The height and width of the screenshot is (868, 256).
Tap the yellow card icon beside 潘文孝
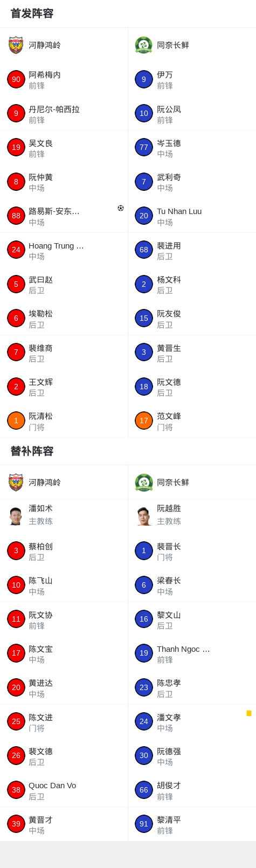pos(249,713)
